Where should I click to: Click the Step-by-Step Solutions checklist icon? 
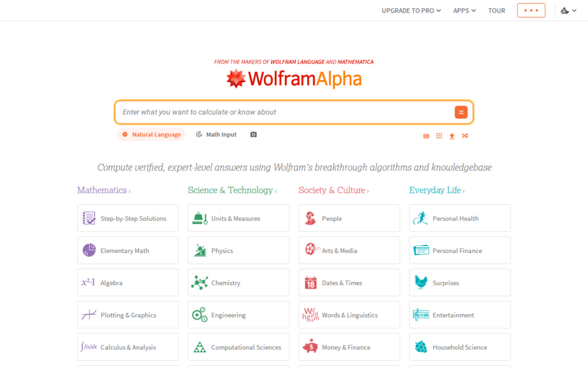pos(89,218)
